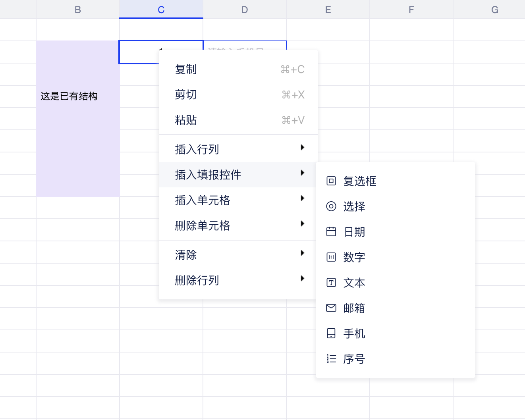Choose the 日期 calendar icon
The width and height of the screenshot is (525, 420).
(x=331, y=231)
